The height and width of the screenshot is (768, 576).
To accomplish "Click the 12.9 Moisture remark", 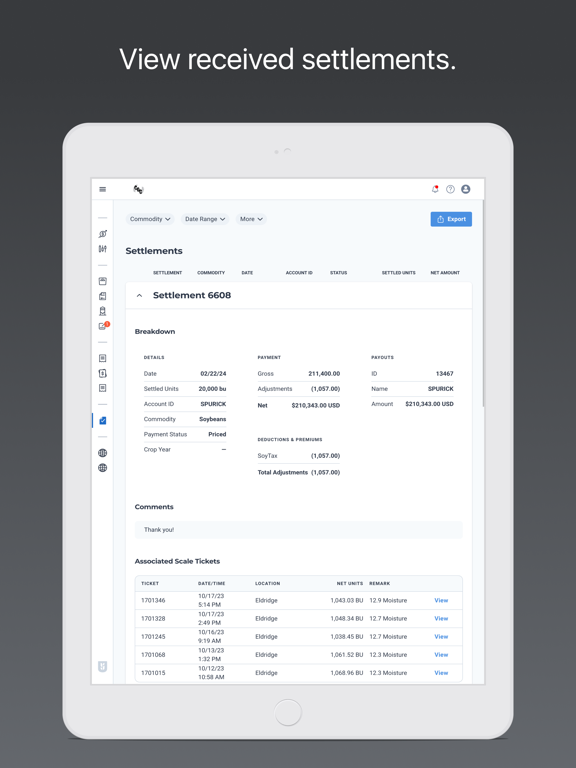I will click(388, 600).
